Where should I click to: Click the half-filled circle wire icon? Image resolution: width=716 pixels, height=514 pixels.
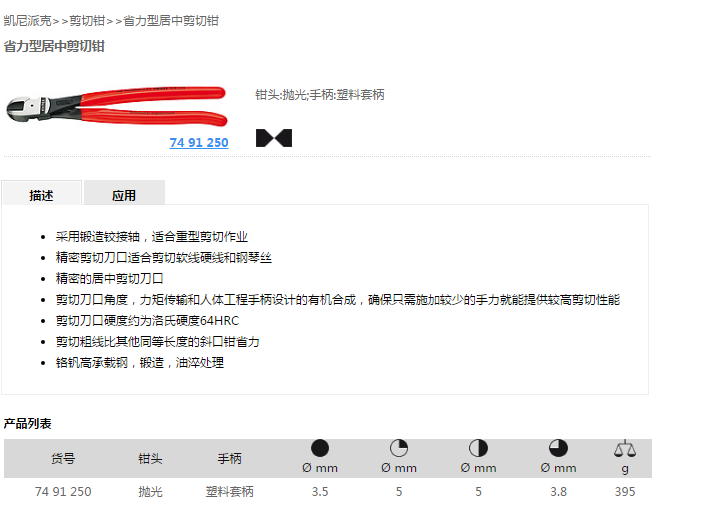(478, 448)
